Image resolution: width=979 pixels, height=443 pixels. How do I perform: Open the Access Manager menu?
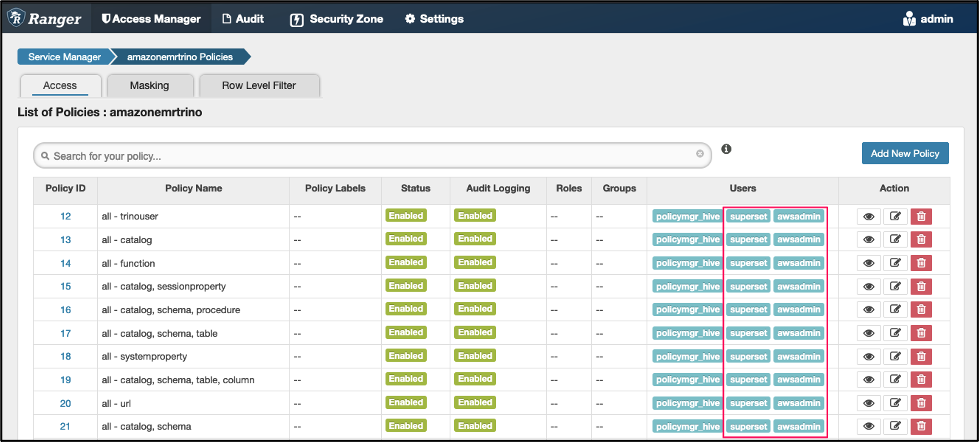(151, 19)
